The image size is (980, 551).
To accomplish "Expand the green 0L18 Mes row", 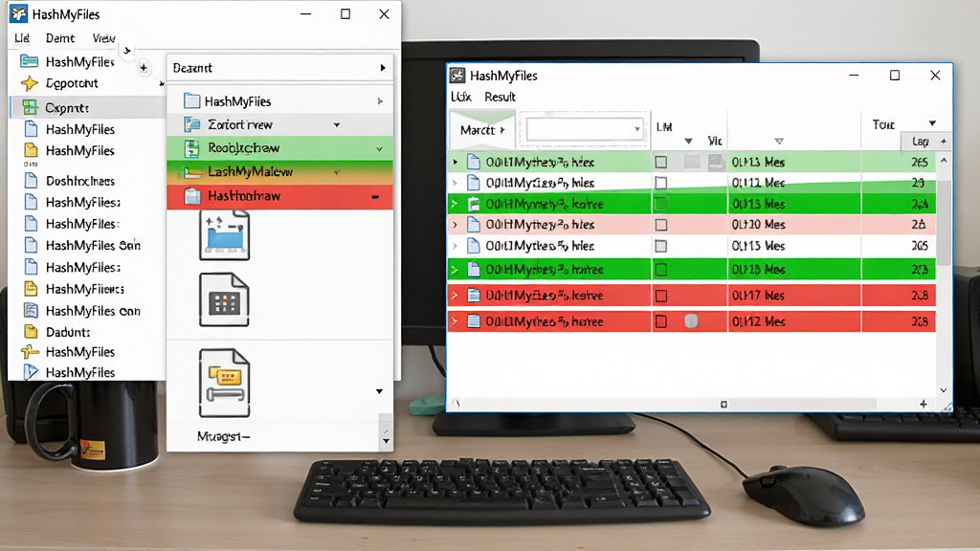I will pos(455,270).
